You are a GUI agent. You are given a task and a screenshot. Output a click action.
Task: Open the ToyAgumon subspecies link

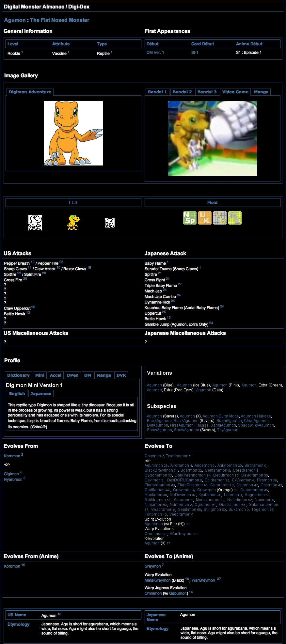tap(228, 430)
